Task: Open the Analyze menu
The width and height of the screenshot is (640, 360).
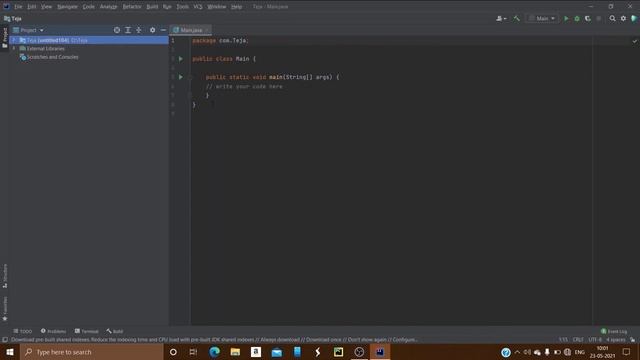Action: click(x=109, y=7)
